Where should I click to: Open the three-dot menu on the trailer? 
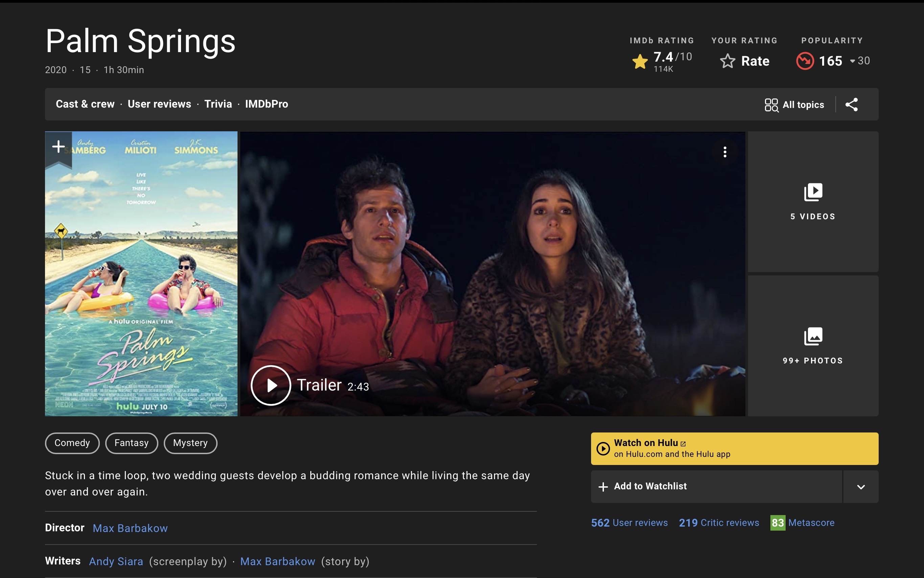click(724, 152)
